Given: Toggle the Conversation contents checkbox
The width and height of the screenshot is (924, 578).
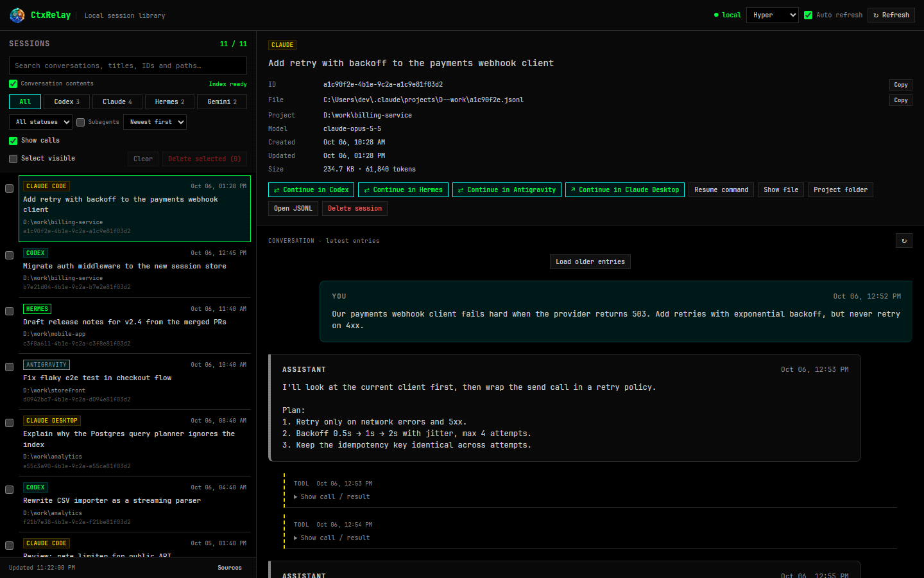Looking at the screenshot, I should pyautogui.click(x=13, y=83).
